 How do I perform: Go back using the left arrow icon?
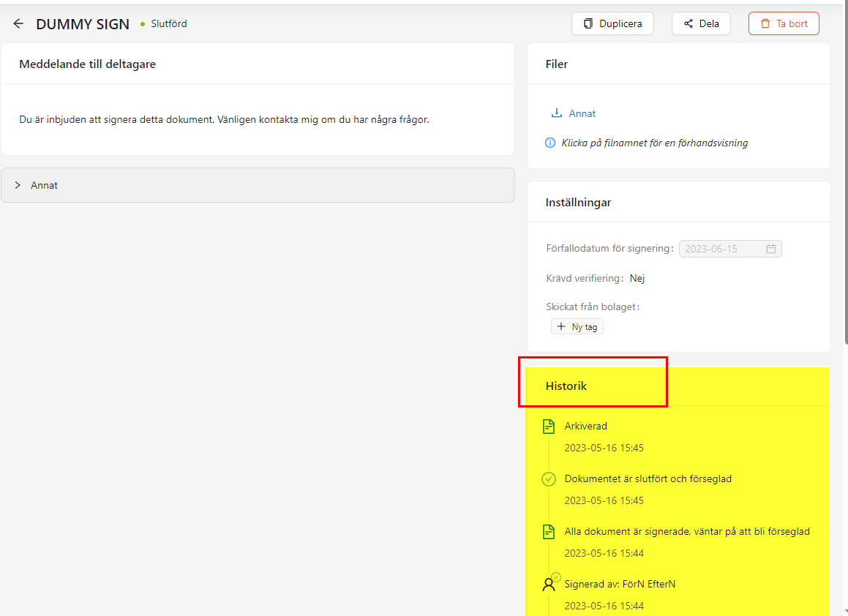click(x=18, y=24)
